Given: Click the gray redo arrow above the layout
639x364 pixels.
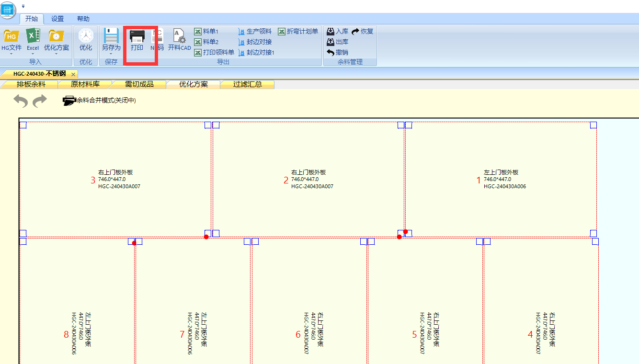Looking at the screenshot, I should (40, 101).
